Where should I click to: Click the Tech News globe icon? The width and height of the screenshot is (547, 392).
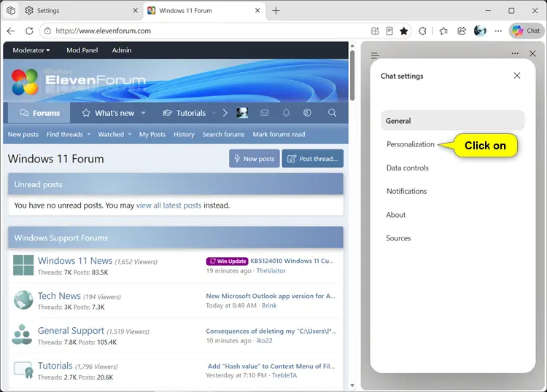tap(23, 299)
